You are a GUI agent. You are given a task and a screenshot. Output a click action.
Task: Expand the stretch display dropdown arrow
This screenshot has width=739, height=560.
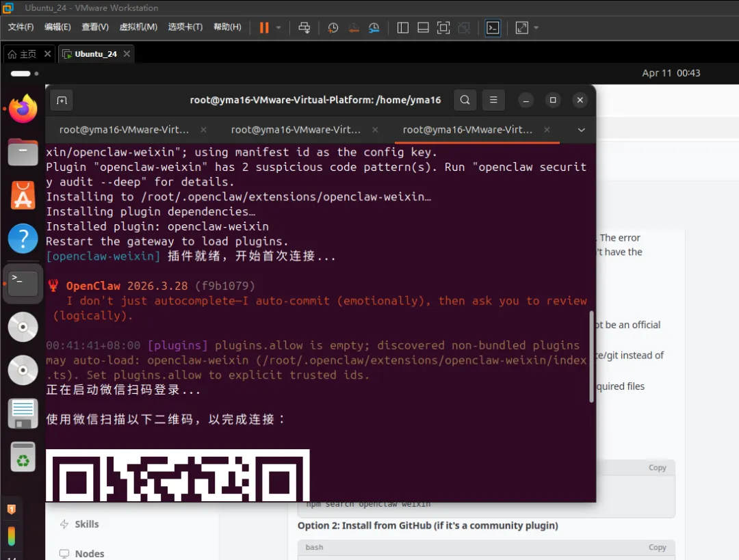[536, 28]
